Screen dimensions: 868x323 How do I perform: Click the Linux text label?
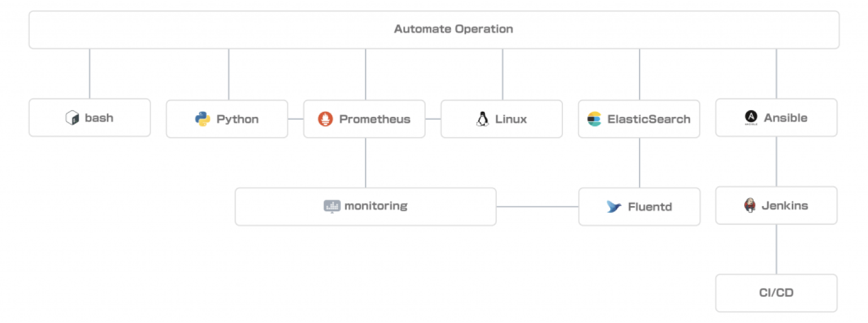click(x=511, y=119)
